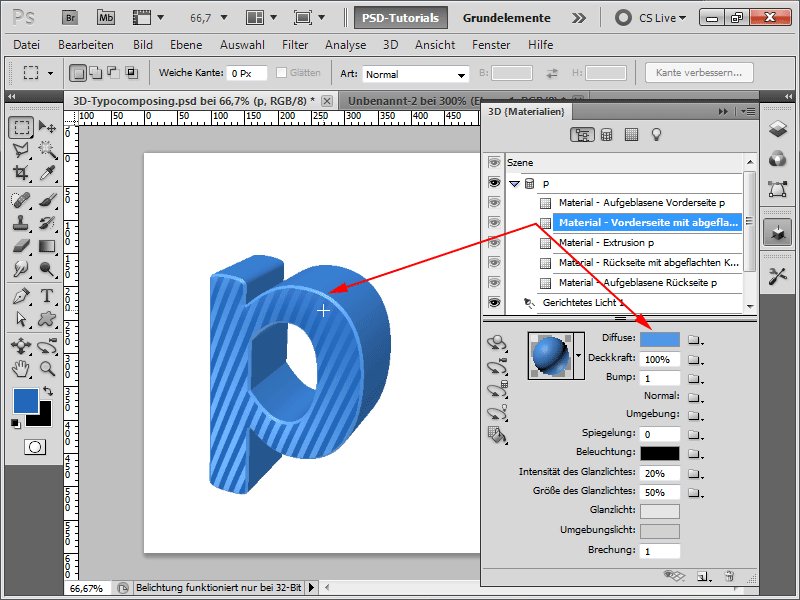Image resolution: width=800 pixels, height=600 pixels.
Task: Open the Datei menu
Action: coord(27,45)
